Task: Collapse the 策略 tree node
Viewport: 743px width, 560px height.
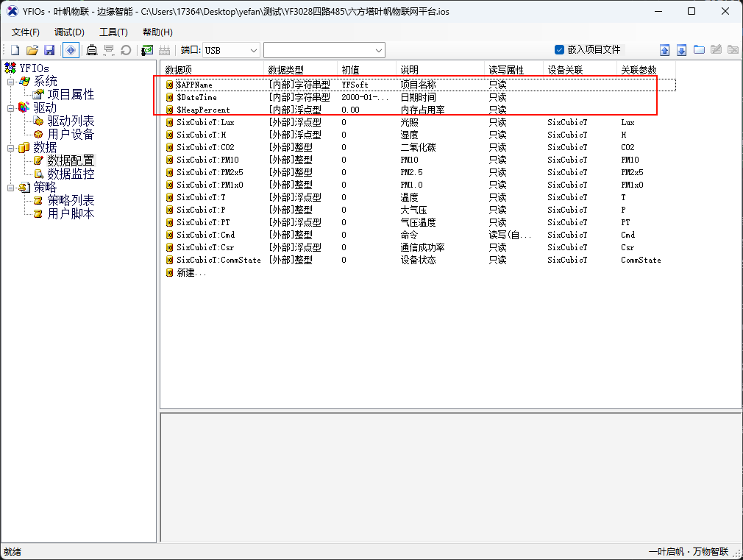Action: (x=11, y=188)
